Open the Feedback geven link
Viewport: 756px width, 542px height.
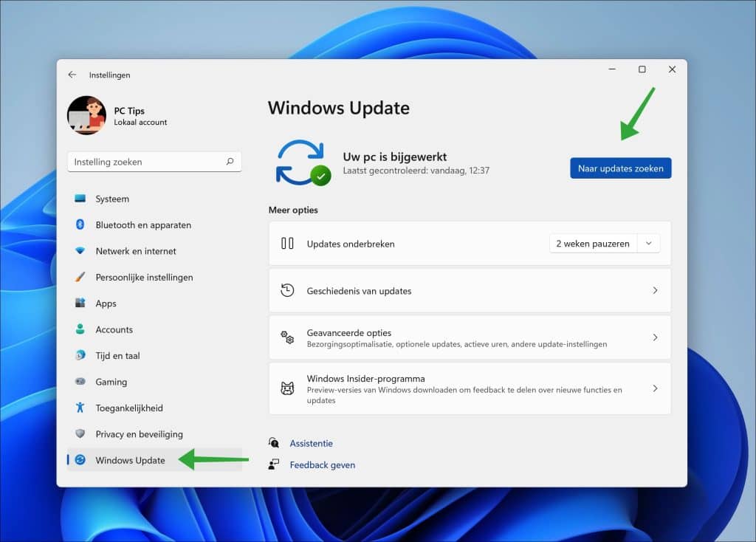[323, 464]
